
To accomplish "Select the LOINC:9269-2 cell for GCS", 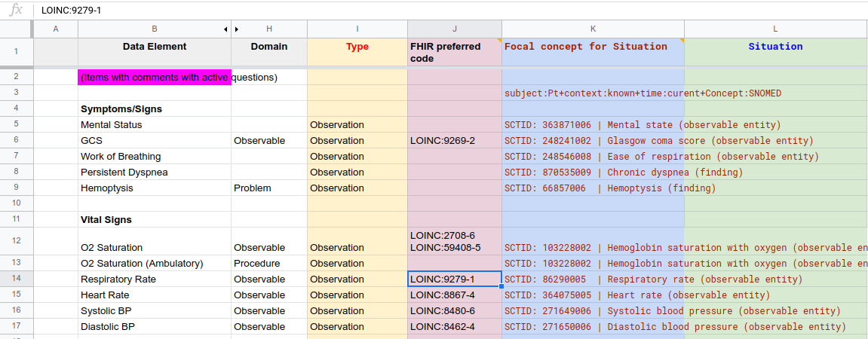I will tap(454, 140).
